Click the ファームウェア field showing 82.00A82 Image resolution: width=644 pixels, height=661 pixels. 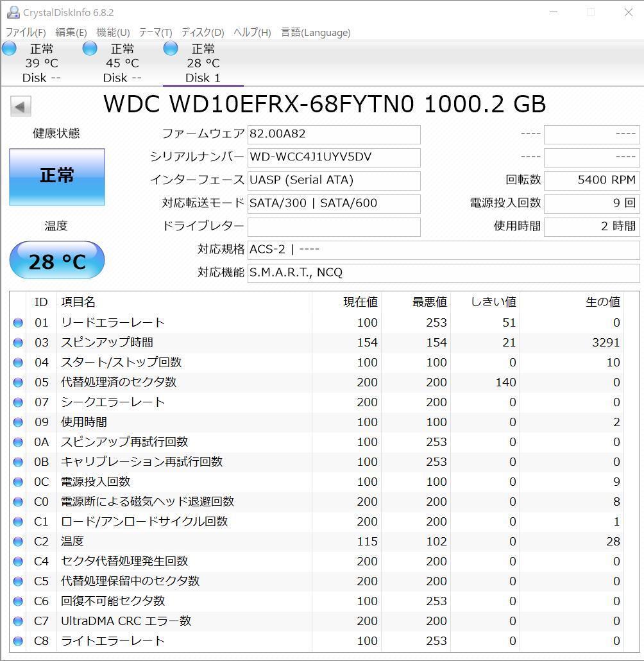[x=334, y=134]
